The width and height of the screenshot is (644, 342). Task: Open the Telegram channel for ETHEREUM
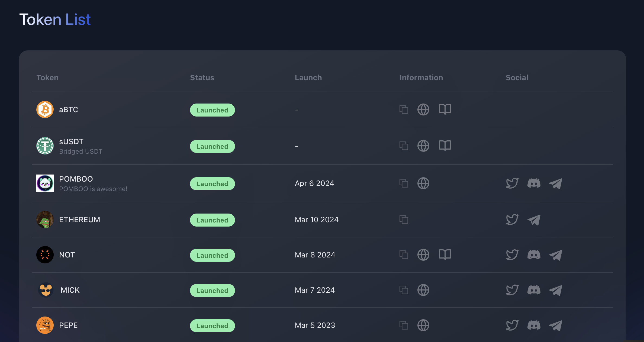click(x=533, y=220)
